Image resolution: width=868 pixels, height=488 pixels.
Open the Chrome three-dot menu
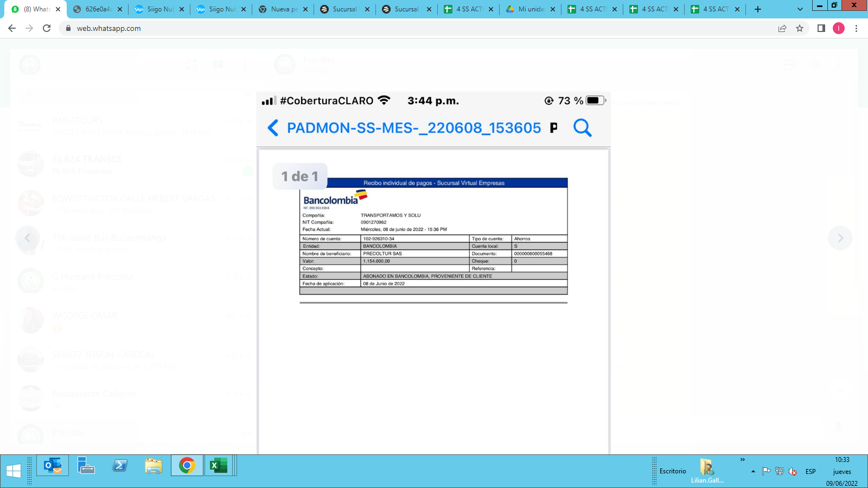[x=856, y=28]
